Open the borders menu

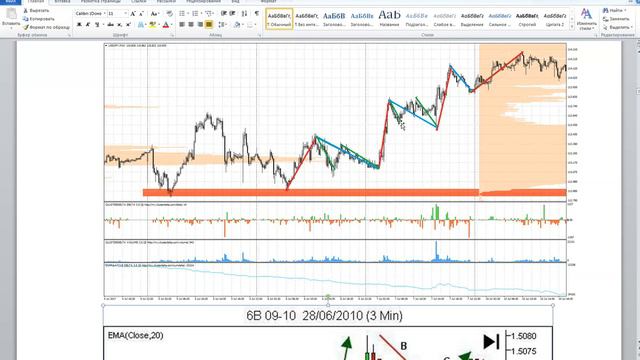[251, 25]
